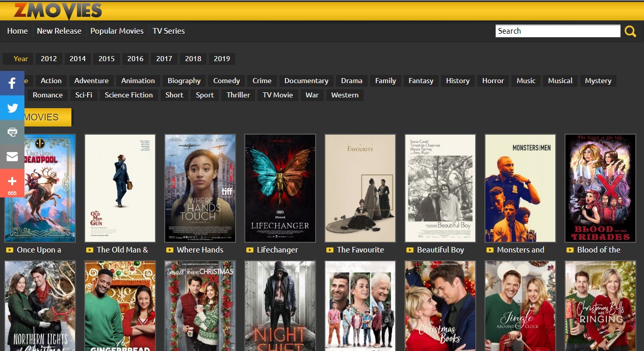The image size is (644, 351).
Task: Filter movies by year 2017
Action: click(164, 59)
